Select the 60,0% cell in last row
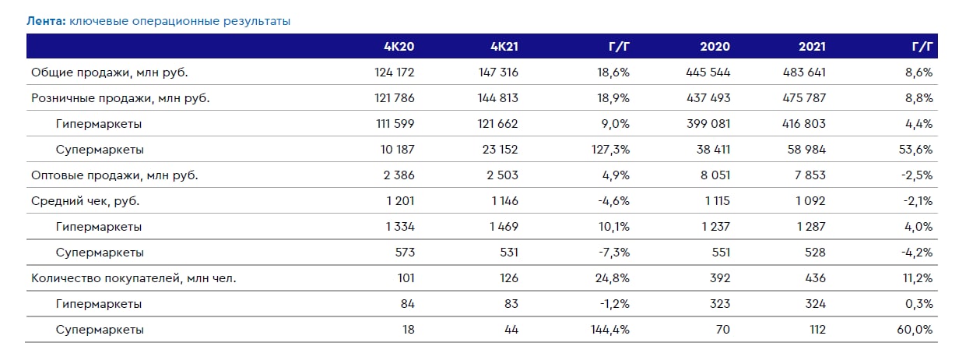980x364 pixels. coord(917,330)
